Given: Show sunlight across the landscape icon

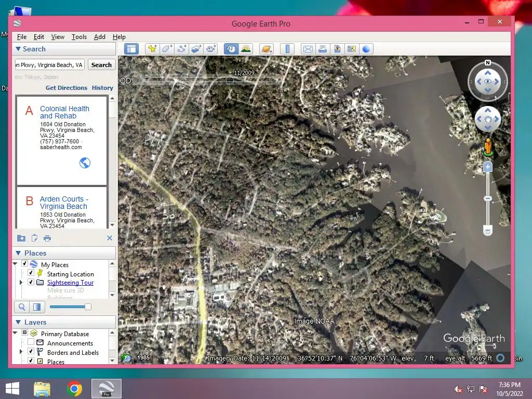Looking at the screenshot, I should coord(246,49).
